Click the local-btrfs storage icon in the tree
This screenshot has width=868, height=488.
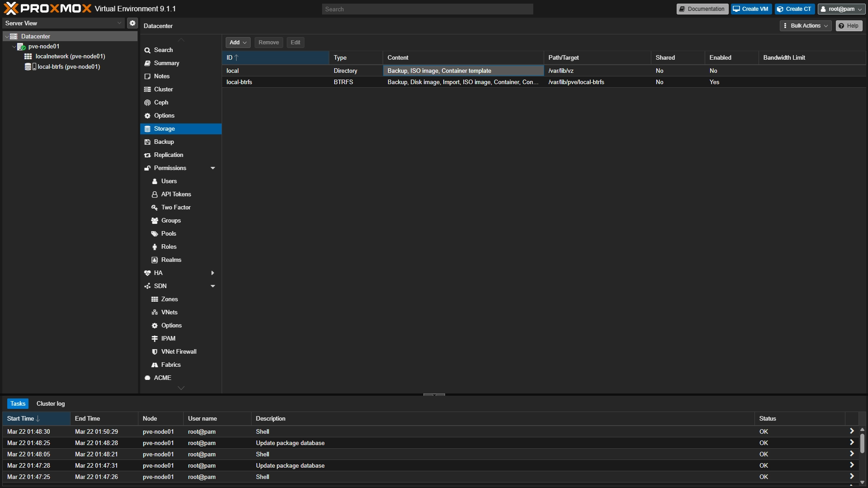(28, 66)
